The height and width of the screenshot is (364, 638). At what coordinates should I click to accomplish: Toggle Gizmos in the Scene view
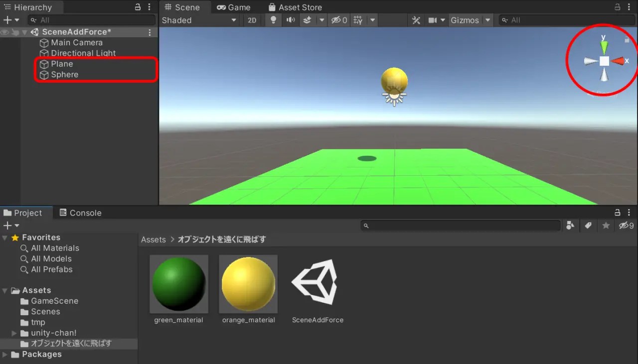pyautogui.click(x=465, y=20)
